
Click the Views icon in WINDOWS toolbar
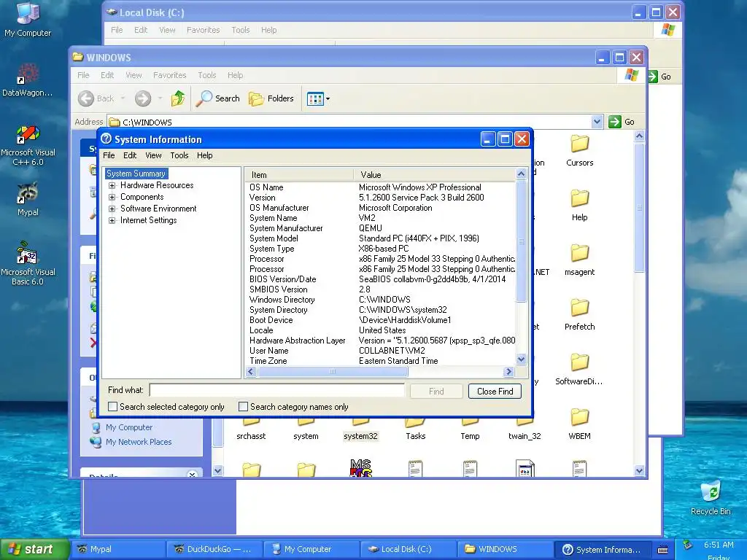coord(315,98)
